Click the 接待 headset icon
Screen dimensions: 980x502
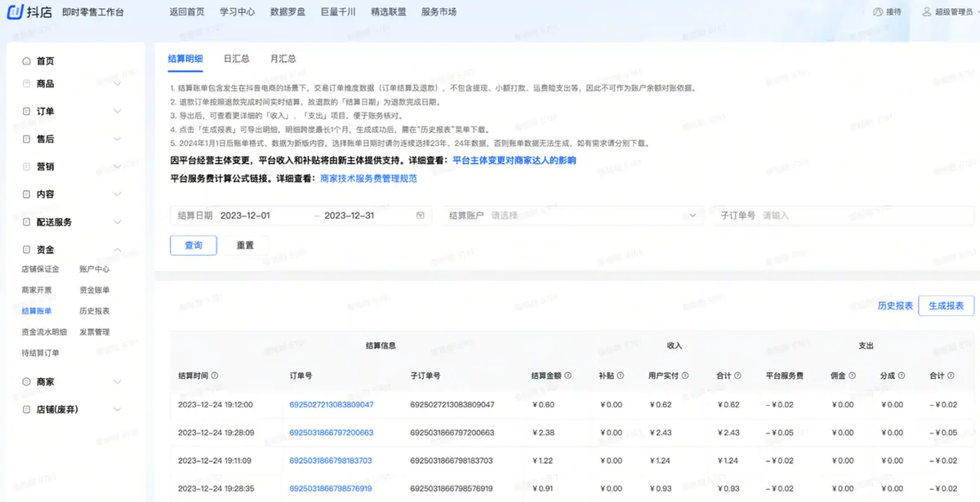[x=878, y=12]
